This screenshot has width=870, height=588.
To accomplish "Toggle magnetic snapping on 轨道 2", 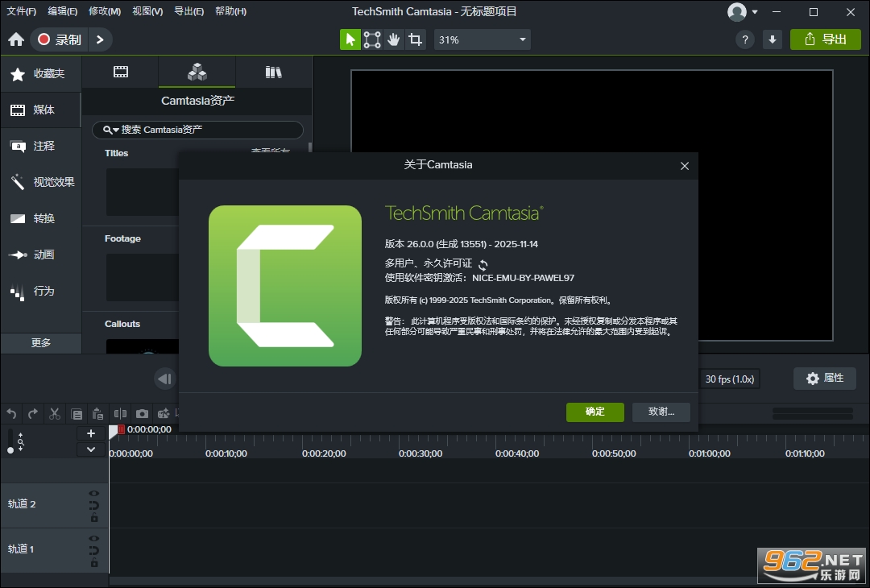I will [x=93, y=505].
